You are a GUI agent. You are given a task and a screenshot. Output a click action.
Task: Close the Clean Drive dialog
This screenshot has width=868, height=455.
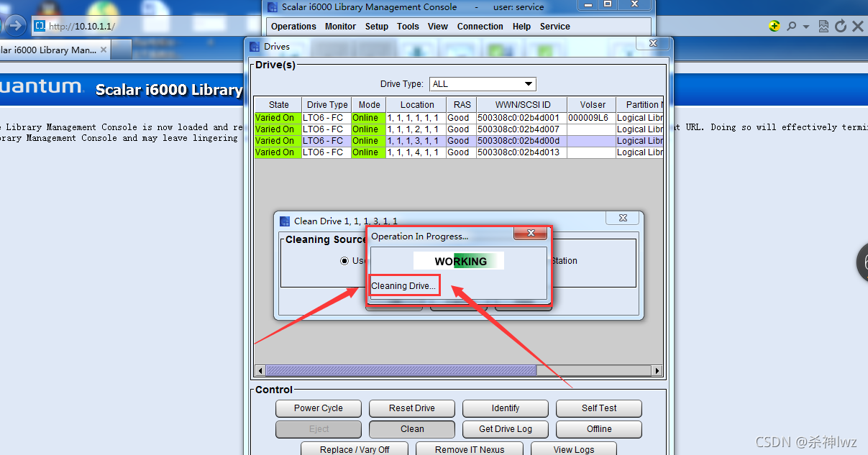(623, 218)
